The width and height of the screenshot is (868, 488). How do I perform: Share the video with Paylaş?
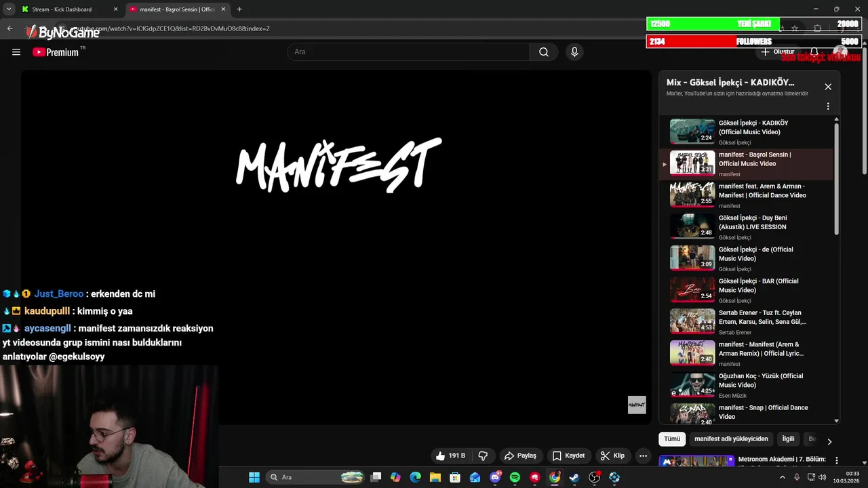coord(520,455)
